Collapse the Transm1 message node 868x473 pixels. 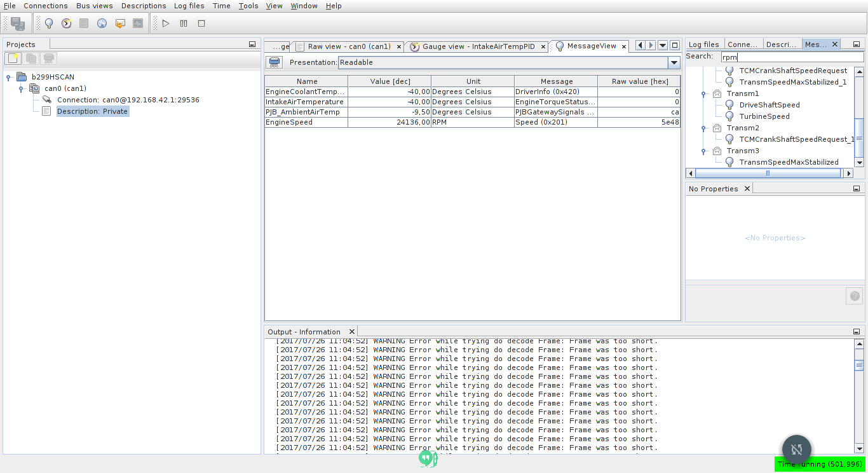coord(703,94)
